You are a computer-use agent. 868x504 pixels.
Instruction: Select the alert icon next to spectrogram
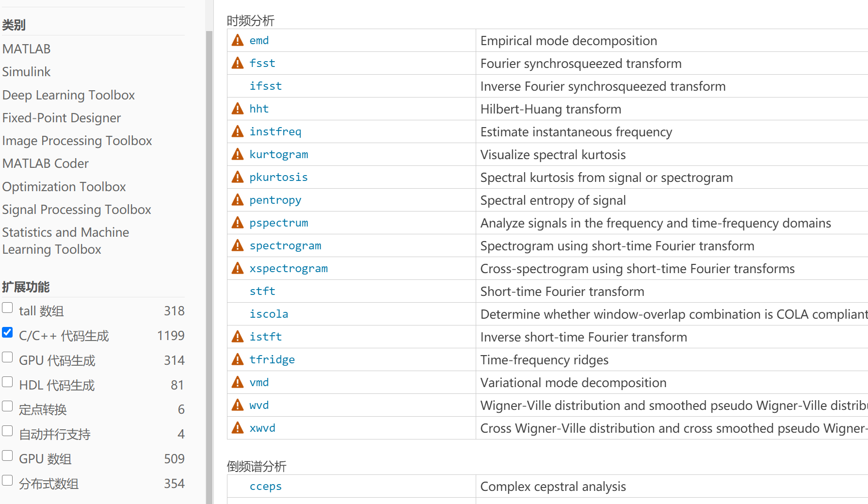[237, 245]
